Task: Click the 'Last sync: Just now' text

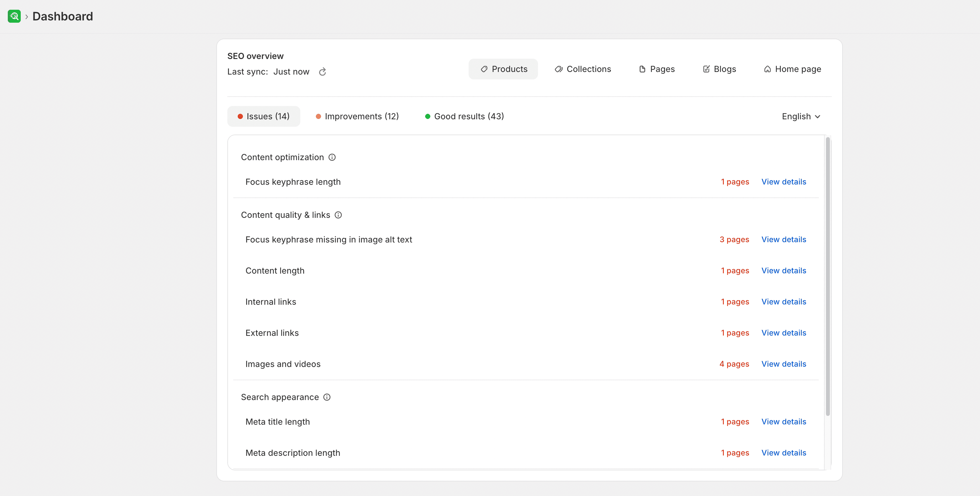Action: coord(268,72)
